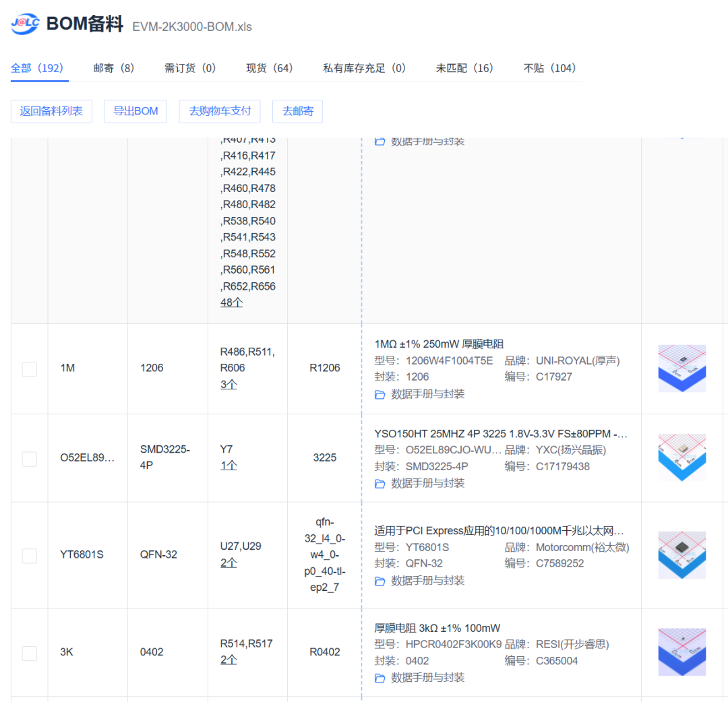Click part number C17927

click(x=554, y=377)
